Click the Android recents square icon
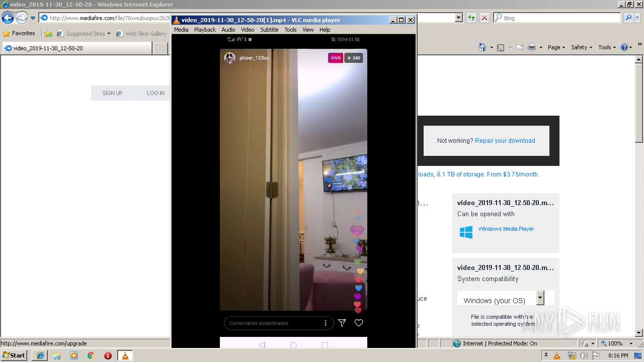644x362 pixels. (325, 345)
